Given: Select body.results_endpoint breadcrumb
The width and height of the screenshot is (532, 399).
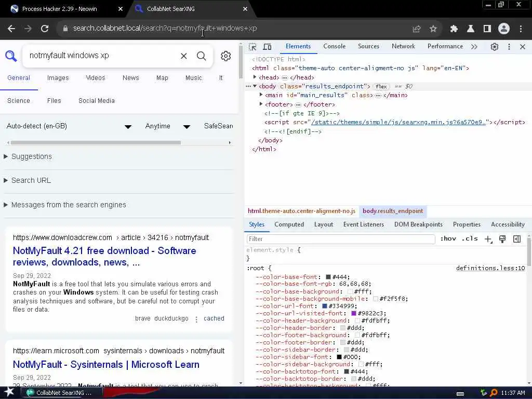Looking at the screenshot, I should pyautogui.click(x=393, y=211).
